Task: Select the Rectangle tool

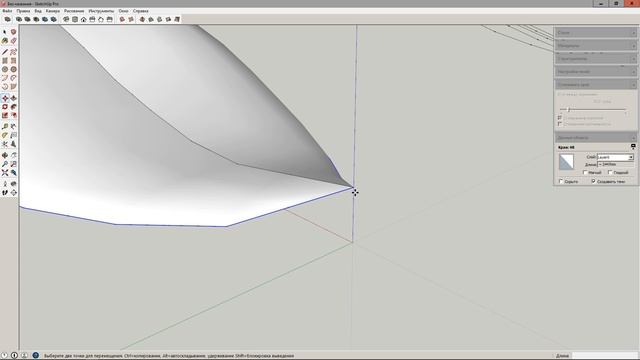Action: [5, 60]
